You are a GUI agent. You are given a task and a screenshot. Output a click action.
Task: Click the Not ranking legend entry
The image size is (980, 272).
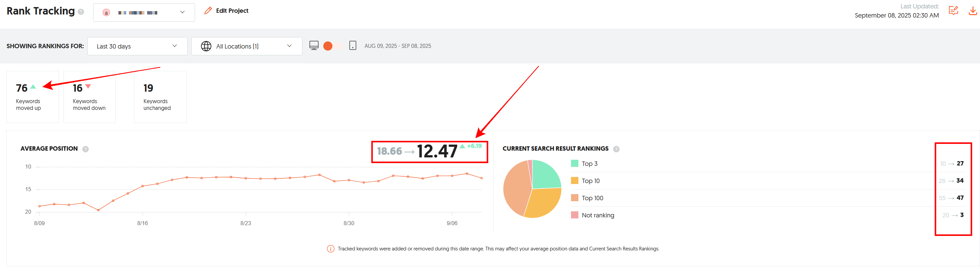[x=597, y=215]
